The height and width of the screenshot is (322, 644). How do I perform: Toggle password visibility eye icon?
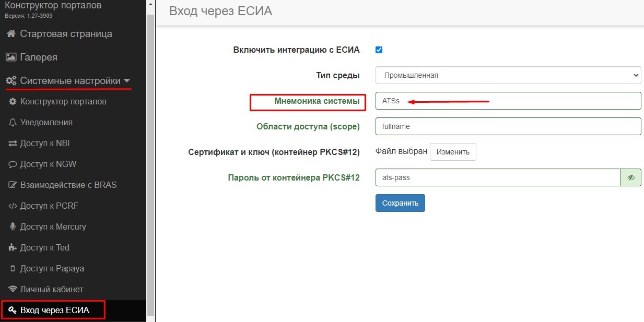[631, 177]
